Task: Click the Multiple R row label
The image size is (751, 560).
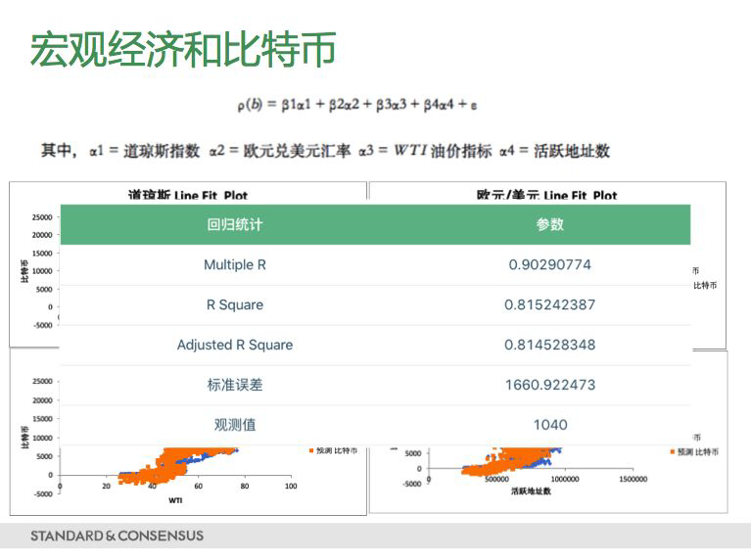Action: (x=235, y=264)
